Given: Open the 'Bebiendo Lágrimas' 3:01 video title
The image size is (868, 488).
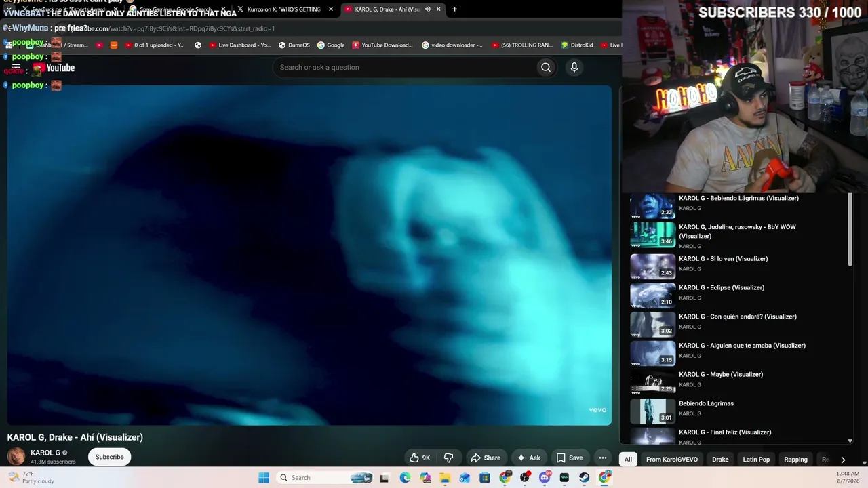Looking at the screenshot, I should 706,404.
